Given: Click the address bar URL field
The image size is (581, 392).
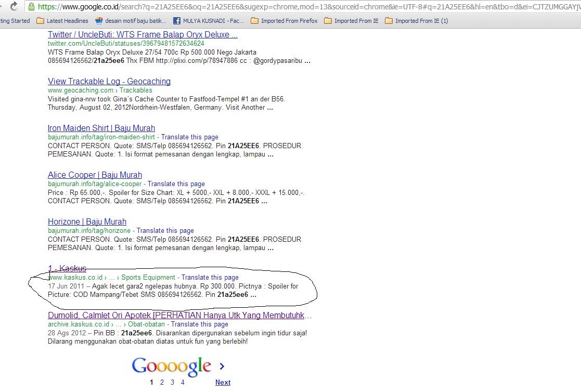Looking at the screenshot, I should point(307,7).
